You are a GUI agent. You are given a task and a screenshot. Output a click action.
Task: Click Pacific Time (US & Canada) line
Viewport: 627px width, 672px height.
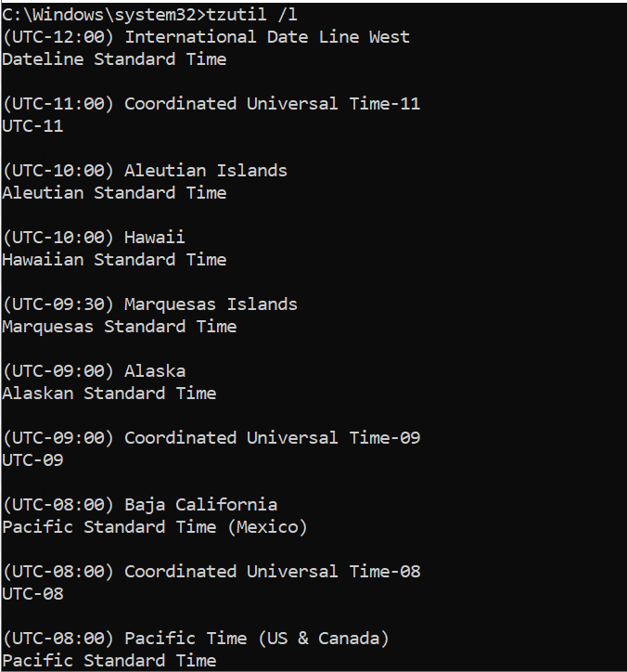tap(196, 639)
